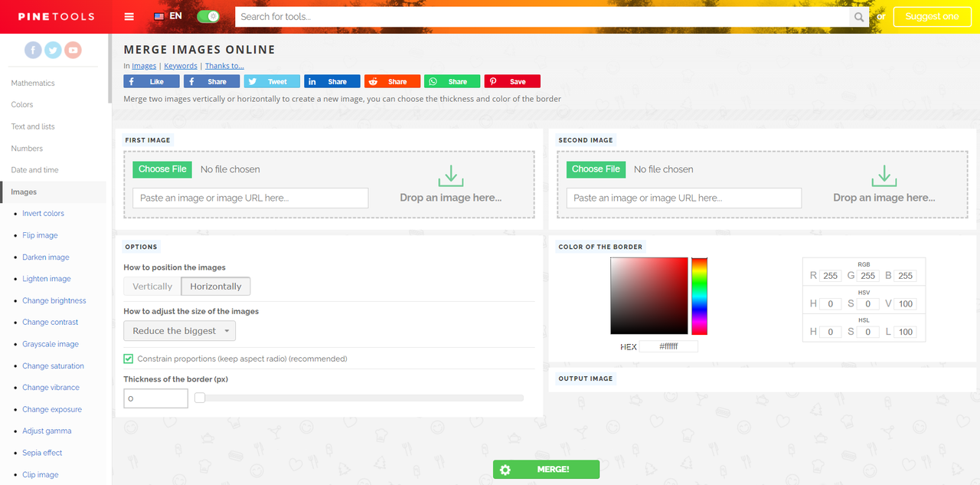Share the page on LinkedIn
The height and width of the screenshot is (485, 980).
(332, 81)
